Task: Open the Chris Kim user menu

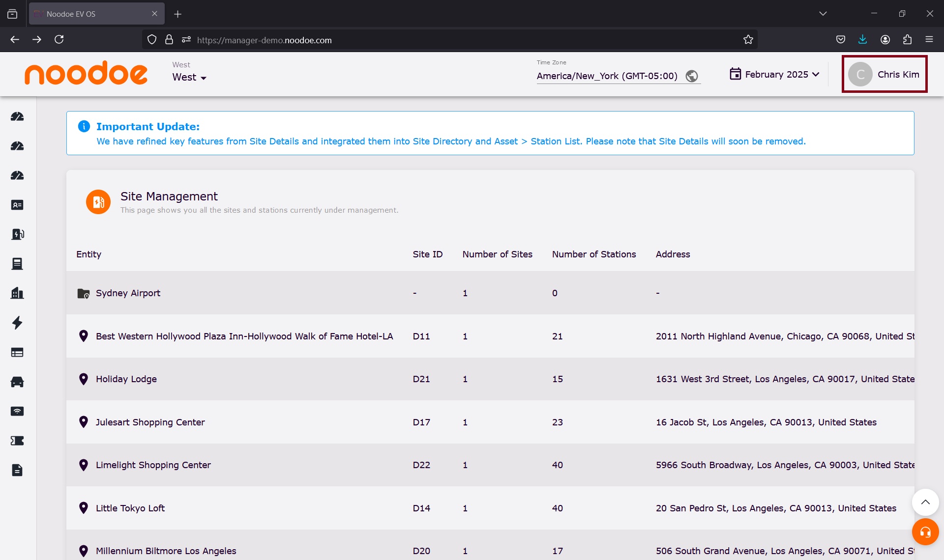Action: (x=884, y=74)
